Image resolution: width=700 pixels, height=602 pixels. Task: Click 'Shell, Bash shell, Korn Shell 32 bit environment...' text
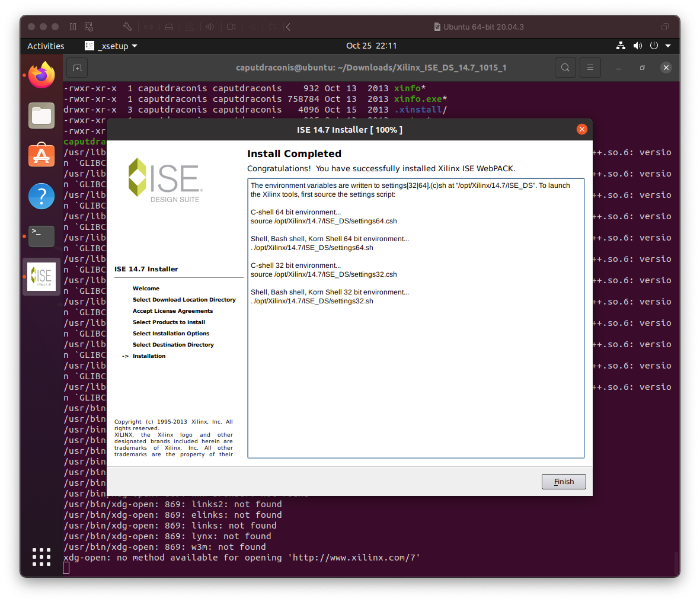tap(330, 292)
